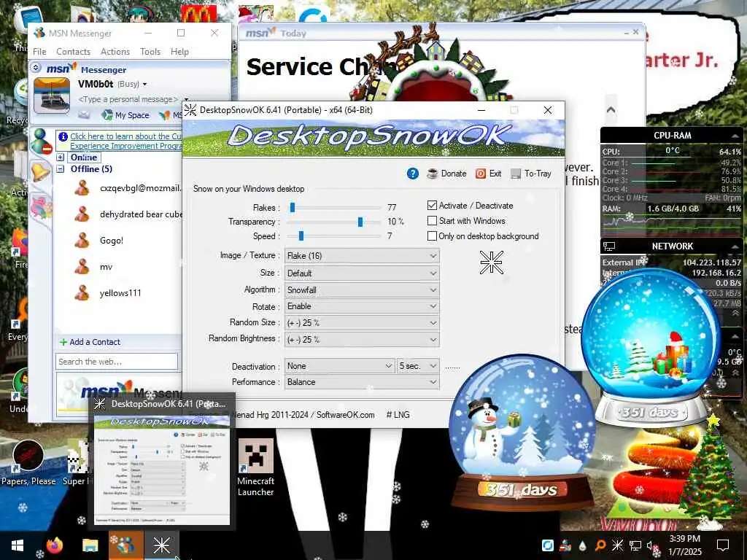Open the notification center icon
Image resolution: width=747 pixels, height=560 pixels.
pos(723,545)
